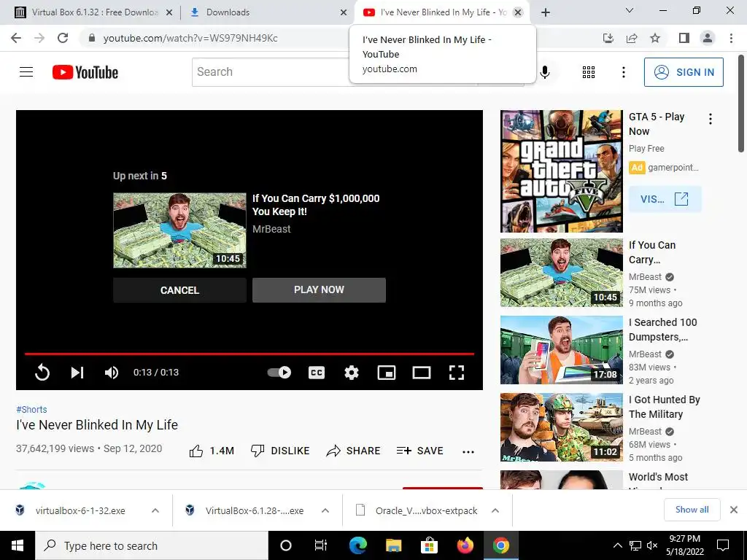The height and width of the screenshot is (560, 747).
Task: Expand options for VirtualBox-6.1.28 exe download
Action: (325, 510)
